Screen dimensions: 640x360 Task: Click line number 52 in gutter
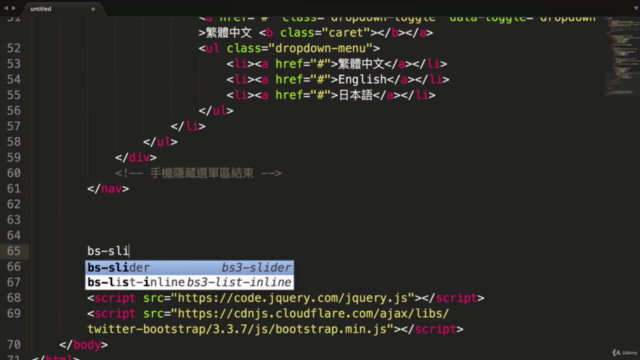14,48
